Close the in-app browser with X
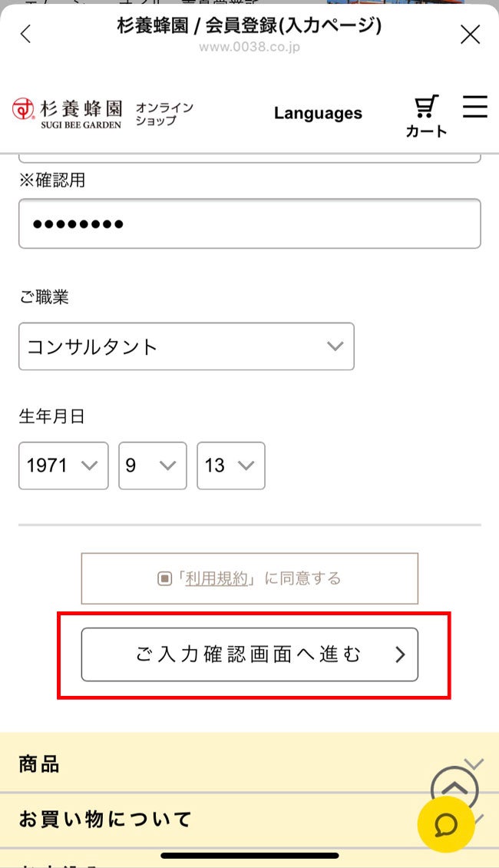The height and width of the screenshot is (868, 499). pyautogui.click(x=470, y=35)
